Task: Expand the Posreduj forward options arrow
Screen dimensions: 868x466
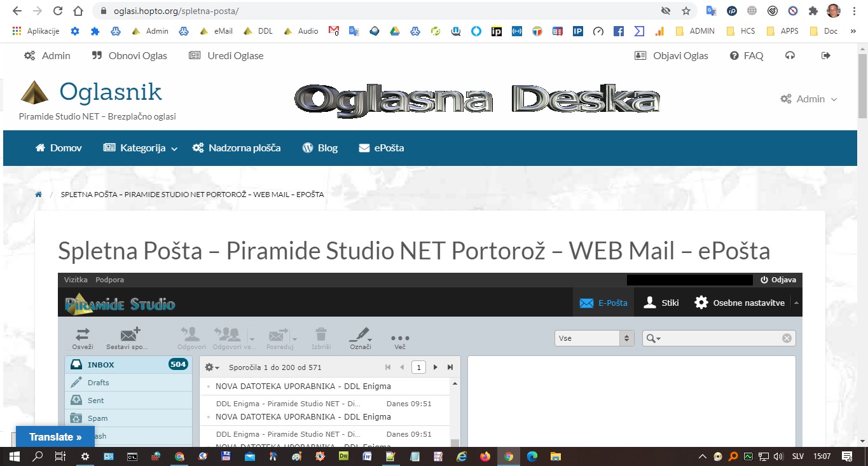Action: 294,338
